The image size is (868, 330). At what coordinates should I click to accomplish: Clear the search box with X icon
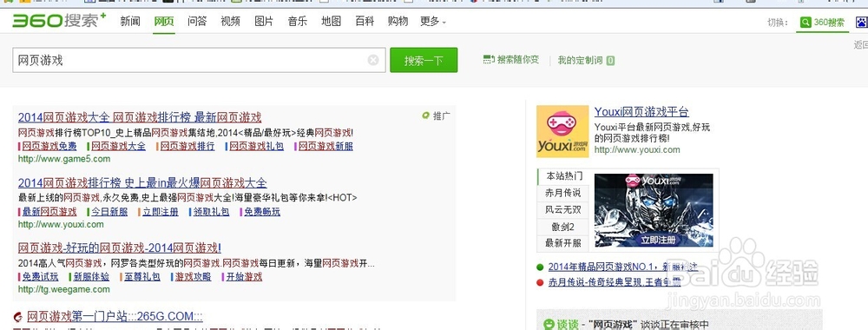click(373, 60)
